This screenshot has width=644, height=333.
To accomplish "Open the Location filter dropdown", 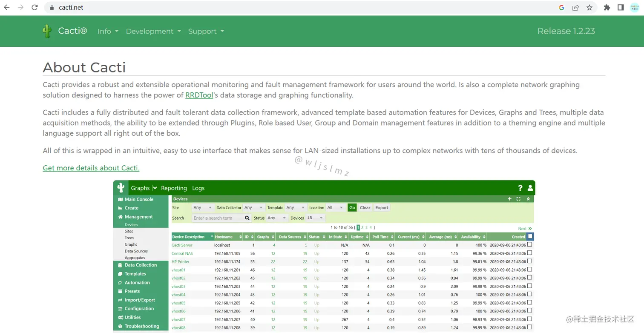I will point(335,207).
